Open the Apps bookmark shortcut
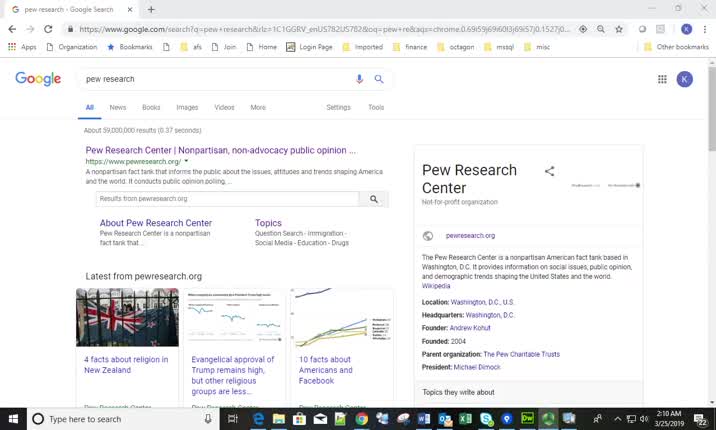The height and width of the screenshot is (430, 716). 22,47
